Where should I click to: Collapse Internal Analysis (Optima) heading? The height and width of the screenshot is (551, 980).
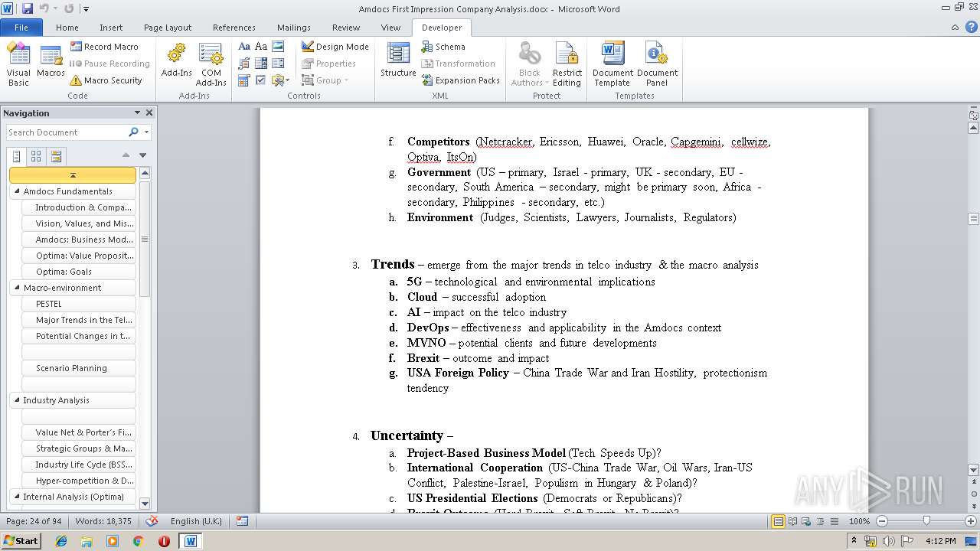coord(17,497)
